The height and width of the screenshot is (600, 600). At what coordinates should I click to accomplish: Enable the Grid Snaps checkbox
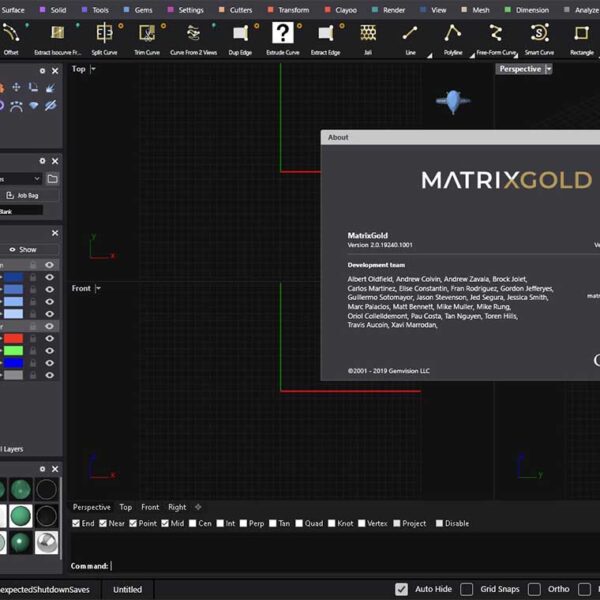[x=466, y=589]
